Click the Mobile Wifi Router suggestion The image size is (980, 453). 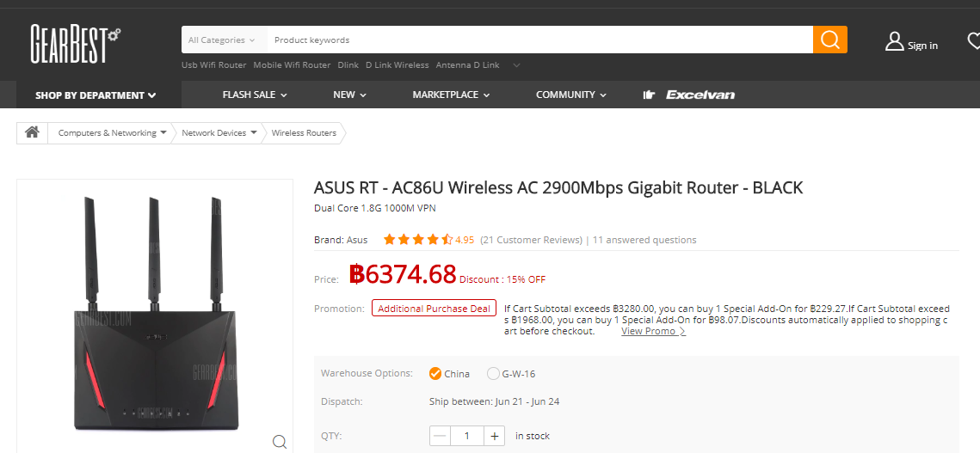tap(292, 65)
